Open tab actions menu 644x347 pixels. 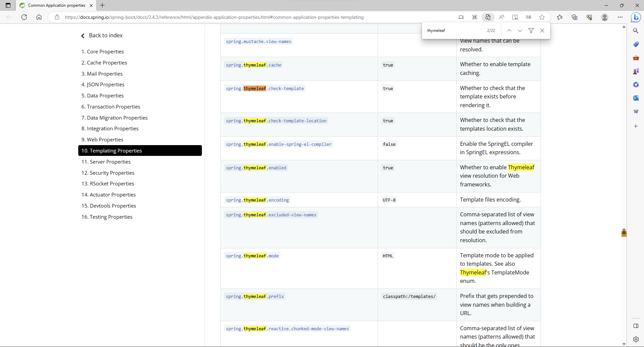coord(8,5)
